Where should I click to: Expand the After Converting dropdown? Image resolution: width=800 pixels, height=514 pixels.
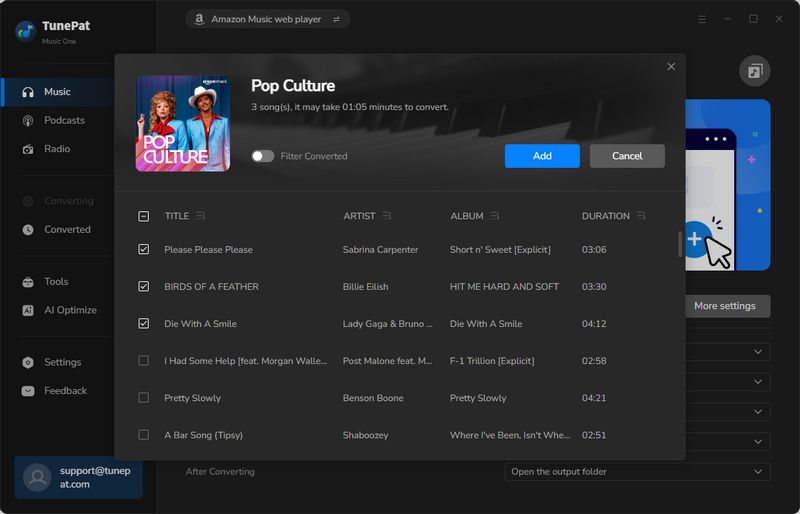[x=637, y=472]
